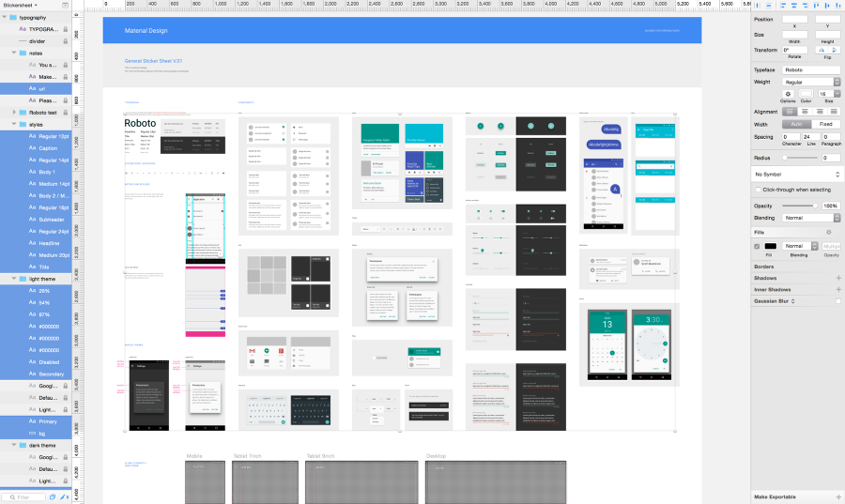Open the Weight dropdown
The image size is (845, 504).
point(811,82)
